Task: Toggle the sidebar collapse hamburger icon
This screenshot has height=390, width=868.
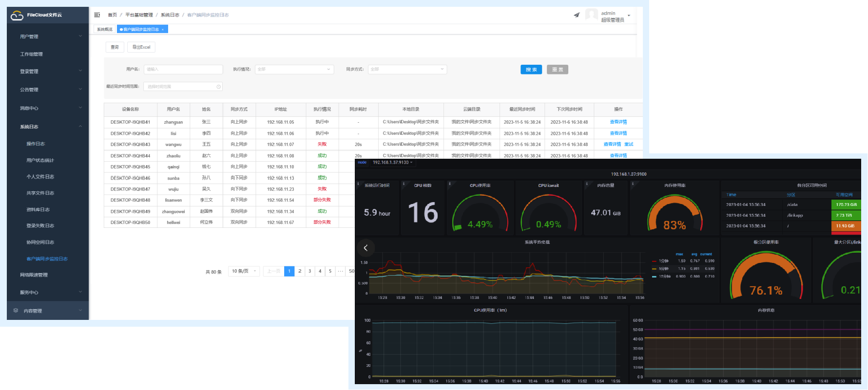Action: pos(97,15)
